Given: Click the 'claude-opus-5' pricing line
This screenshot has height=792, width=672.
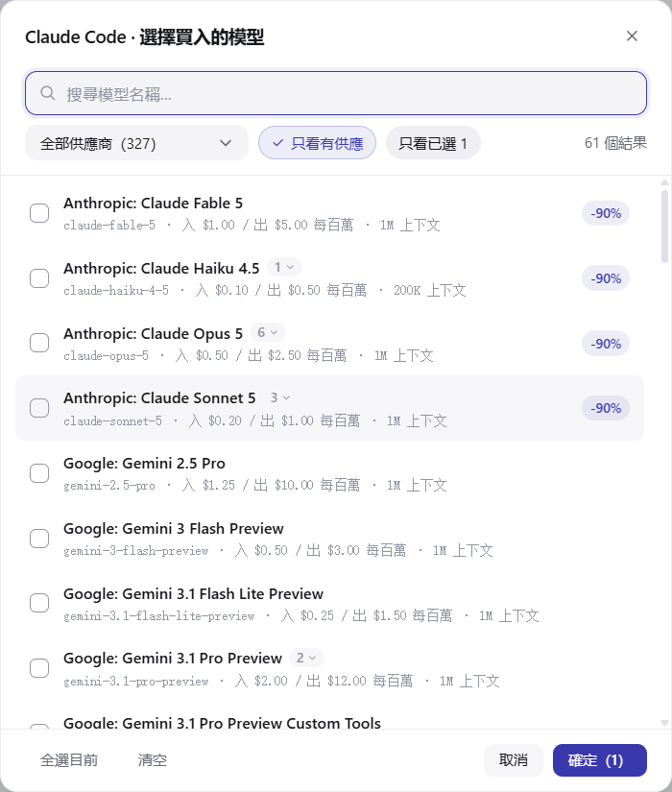Looking at the screenshot, I should [x=249, y=355].
